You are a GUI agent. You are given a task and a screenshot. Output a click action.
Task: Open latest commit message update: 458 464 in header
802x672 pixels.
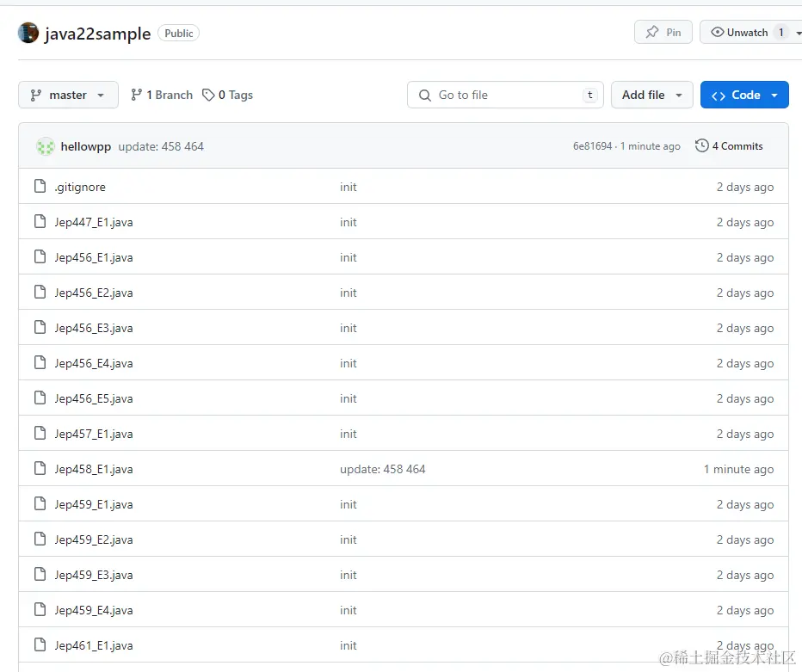click(x=161, y=146)
